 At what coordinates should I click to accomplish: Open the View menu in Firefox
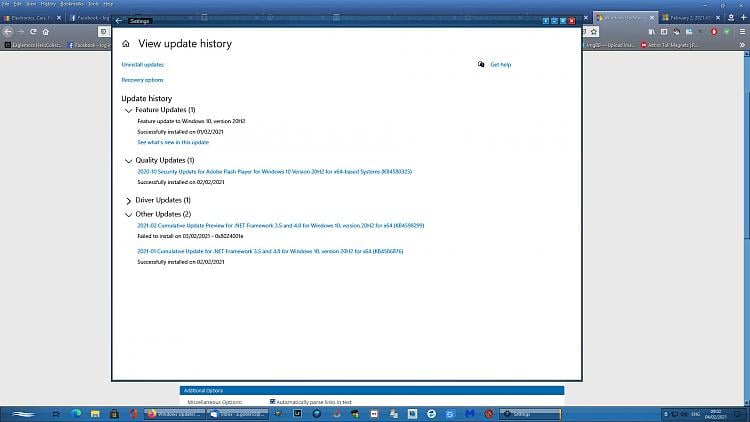coord(31,4)
